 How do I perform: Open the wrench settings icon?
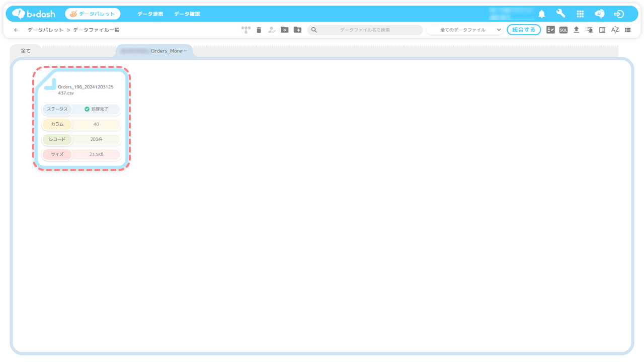pos(560,14)
